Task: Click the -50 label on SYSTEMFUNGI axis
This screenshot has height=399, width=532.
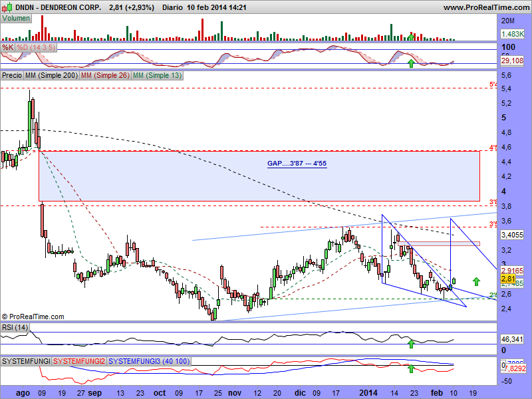Action: pyautogui.click(x=507, y=381)
